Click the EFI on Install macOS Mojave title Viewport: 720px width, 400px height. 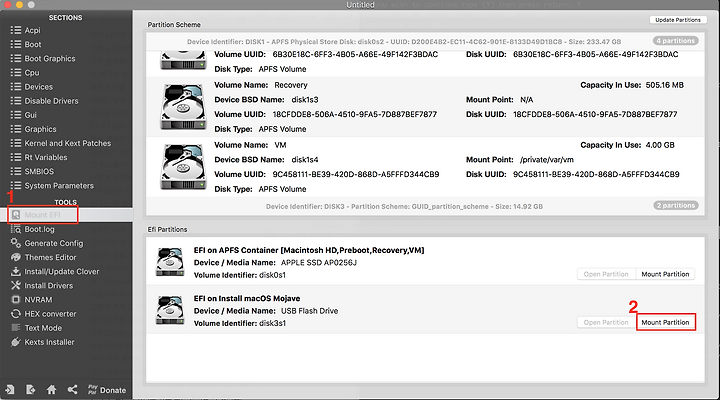[x=247, y=299]
